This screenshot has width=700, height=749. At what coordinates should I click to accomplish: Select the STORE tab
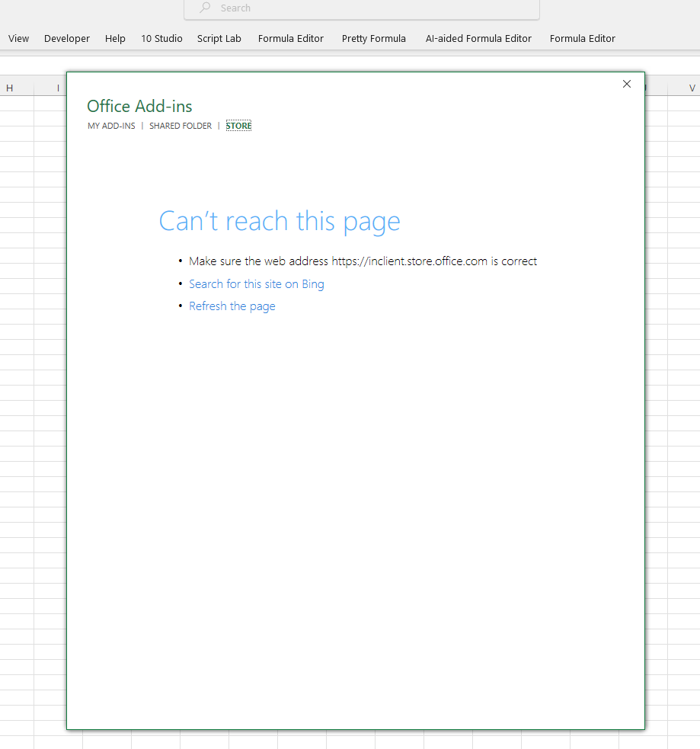pyautogui.click(x=238, y=125)
